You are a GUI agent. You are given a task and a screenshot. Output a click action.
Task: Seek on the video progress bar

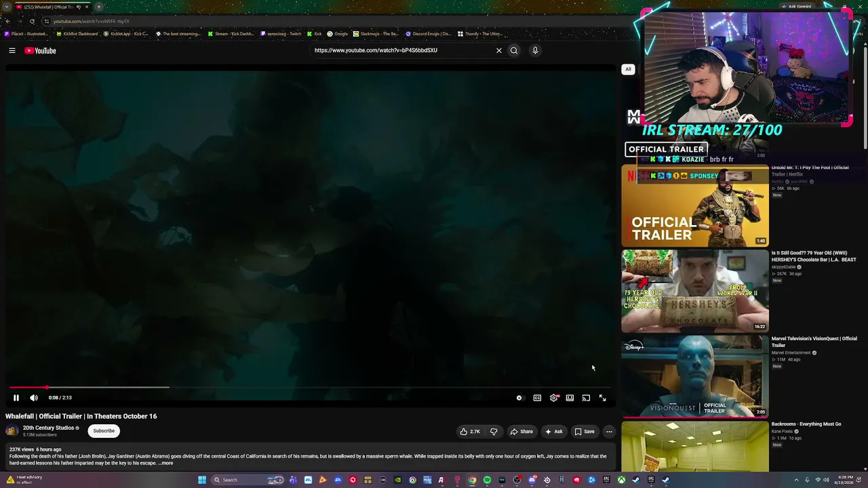click(x=309, y=388)
